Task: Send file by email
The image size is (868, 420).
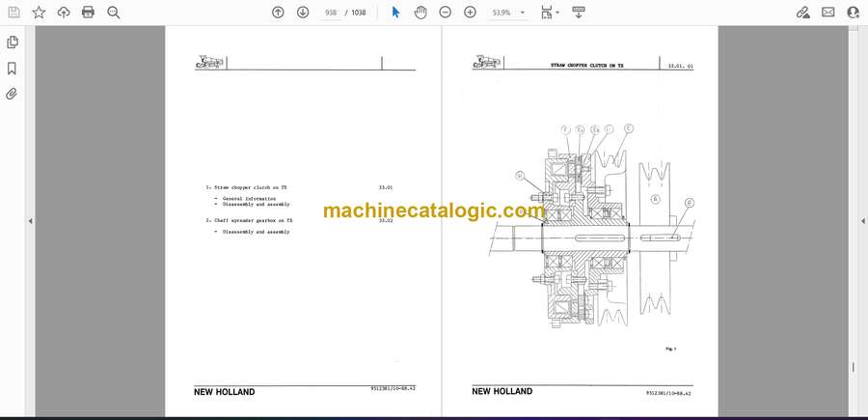Action: pyautogui.click(x=828, y=13)
